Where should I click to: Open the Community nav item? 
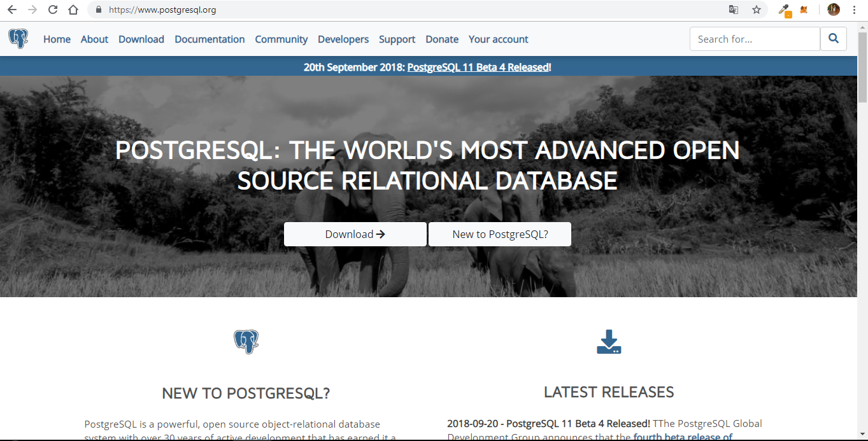[x=281, y=39]
